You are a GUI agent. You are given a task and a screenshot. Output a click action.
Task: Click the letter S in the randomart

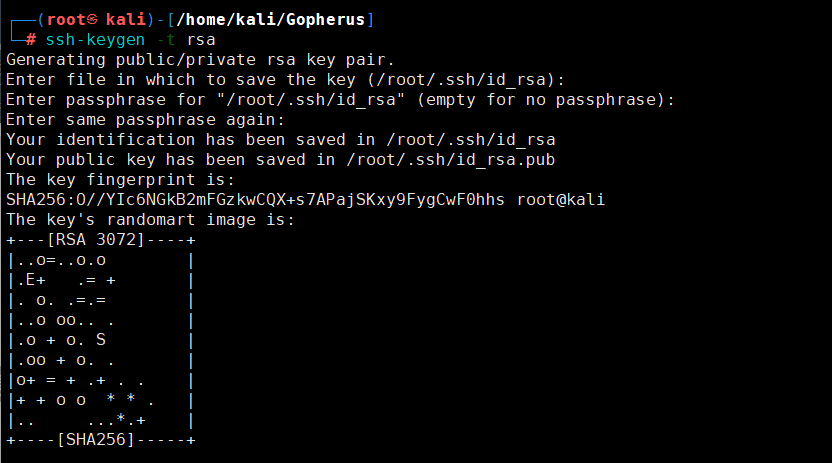(x=101, y=340)
